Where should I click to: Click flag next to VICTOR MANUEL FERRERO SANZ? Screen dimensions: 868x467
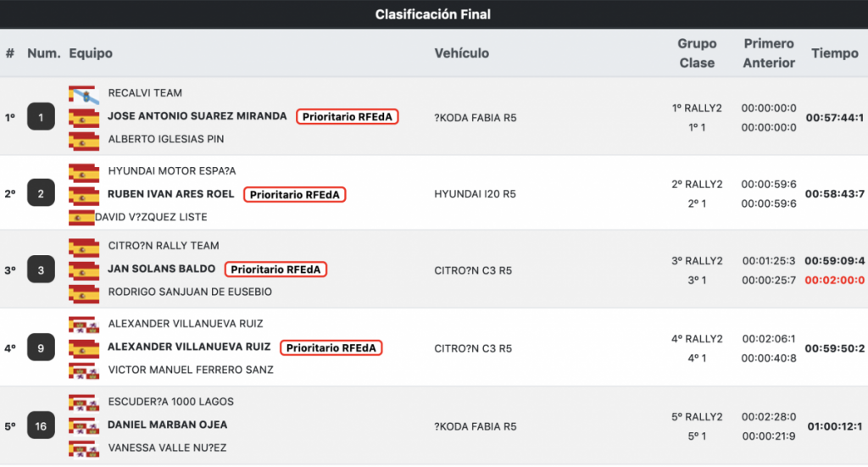[x=84, y=370]
